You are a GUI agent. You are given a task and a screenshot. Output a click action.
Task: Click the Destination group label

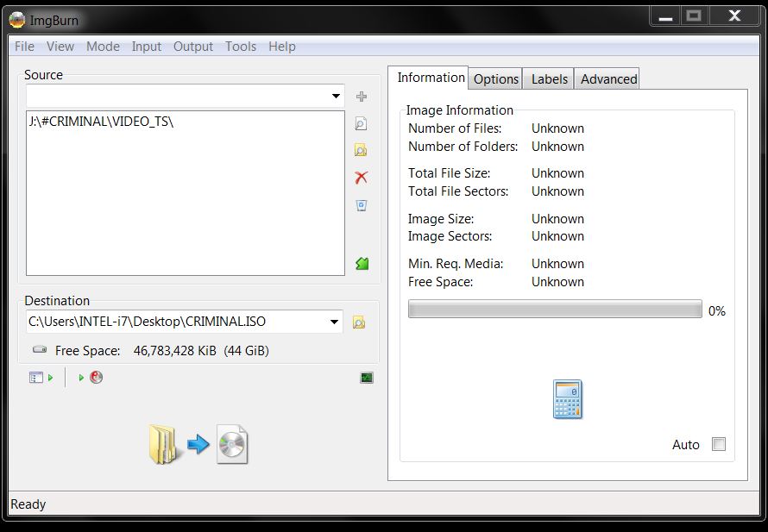[57, 301]
